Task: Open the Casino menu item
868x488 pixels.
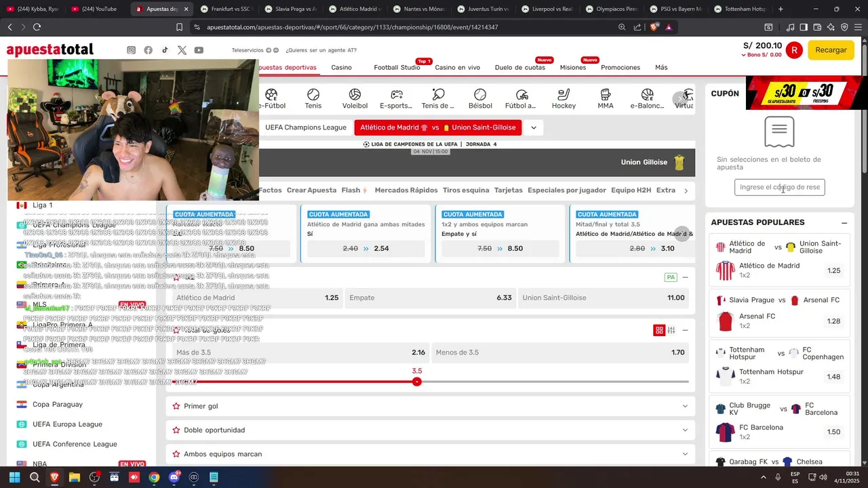Action: click(x=341, y=68)
